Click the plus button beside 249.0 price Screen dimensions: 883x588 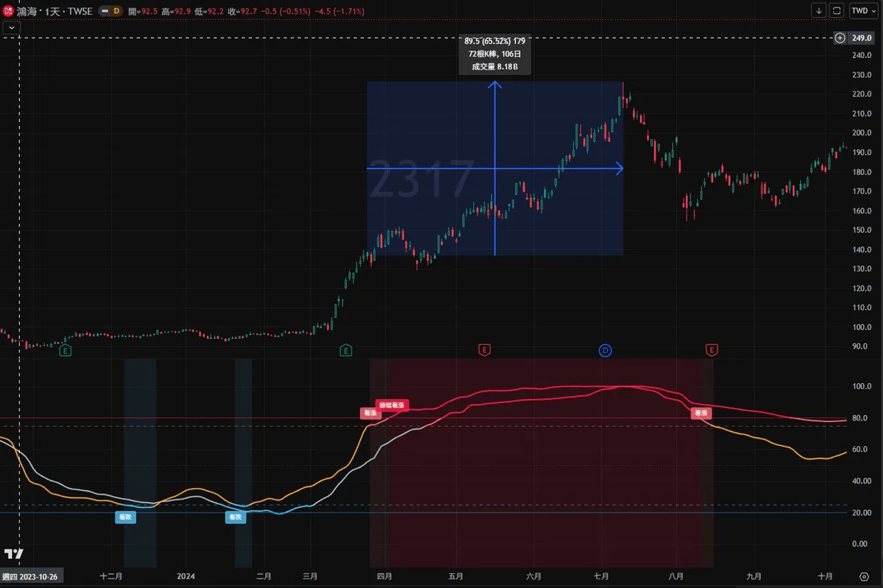click(840, 38)
